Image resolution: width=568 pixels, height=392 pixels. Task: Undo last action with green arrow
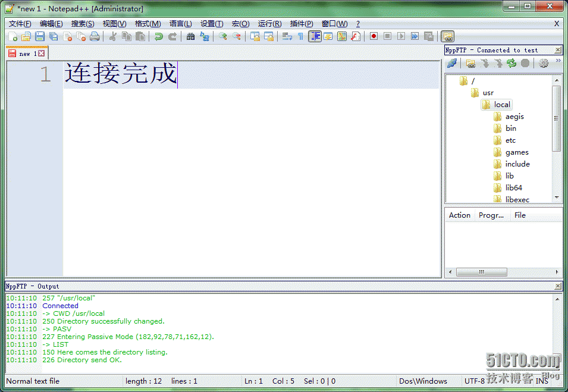[158, 36]
